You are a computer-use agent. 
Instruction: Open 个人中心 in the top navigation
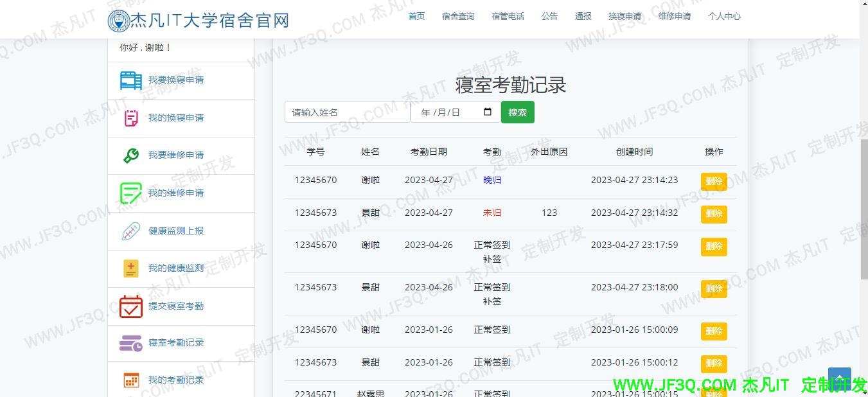coord(724,17)
